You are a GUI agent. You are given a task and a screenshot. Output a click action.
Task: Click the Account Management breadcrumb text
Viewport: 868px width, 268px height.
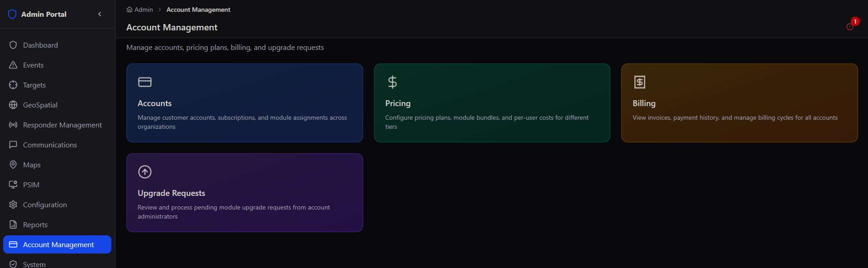pos(198,10)
